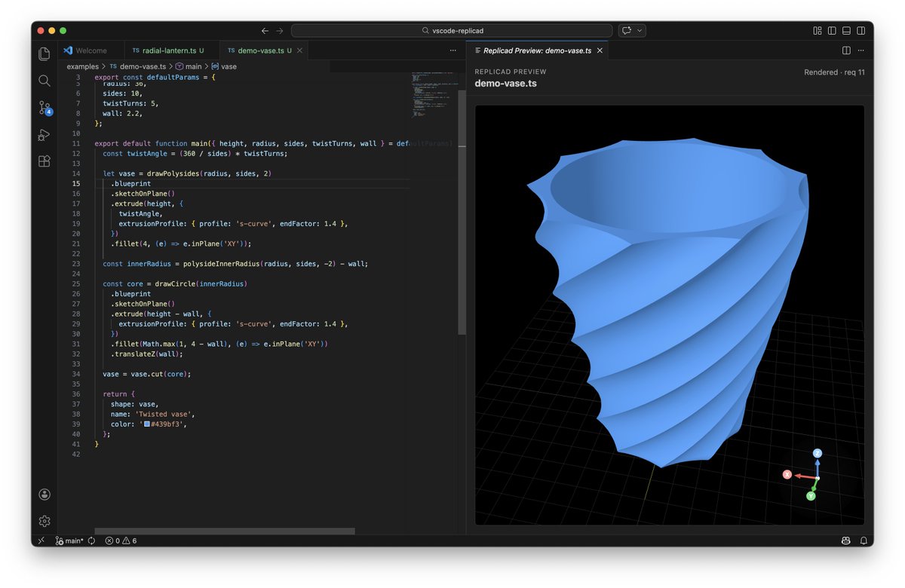Open the Accounts icon in activity bar
The height and width of the screenshot is (588, 905).
click(x=44, y=495)
